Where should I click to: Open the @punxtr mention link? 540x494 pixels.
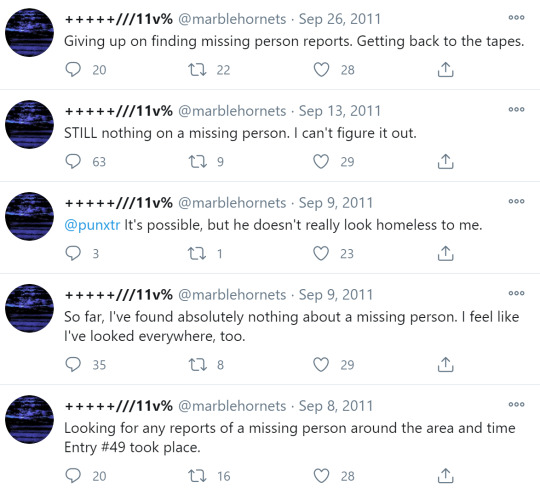click(92, 225)
